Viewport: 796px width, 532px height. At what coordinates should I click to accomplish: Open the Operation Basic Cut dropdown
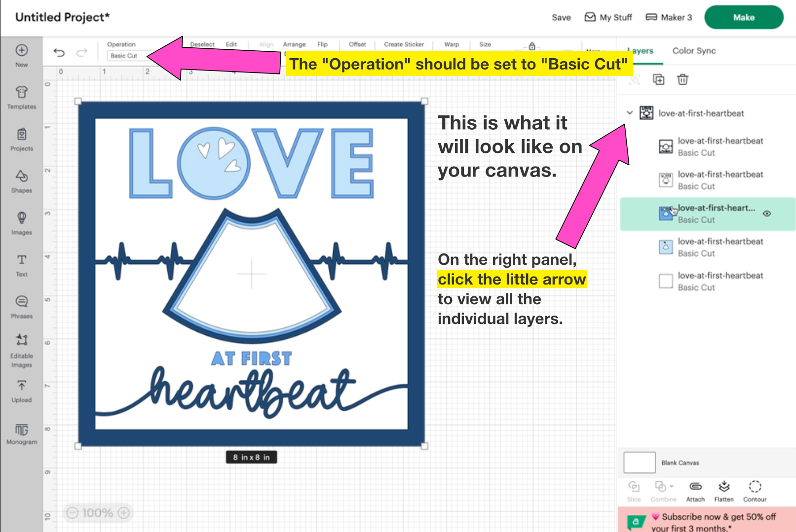[x=126, y=56]
